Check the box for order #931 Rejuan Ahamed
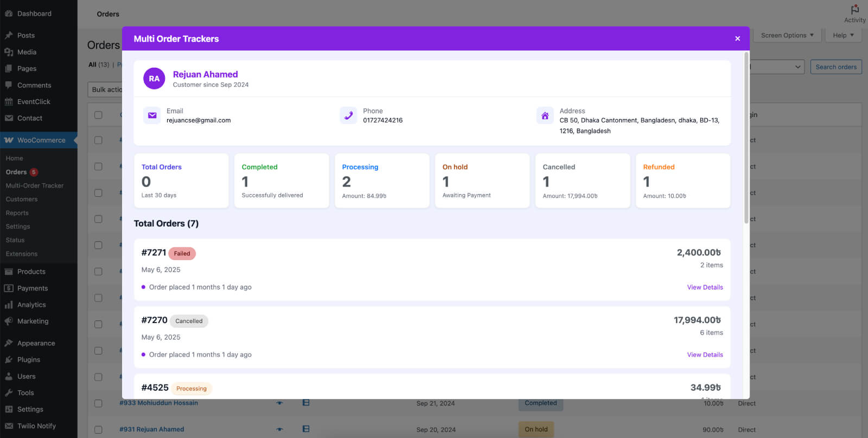 pos(98,430)
